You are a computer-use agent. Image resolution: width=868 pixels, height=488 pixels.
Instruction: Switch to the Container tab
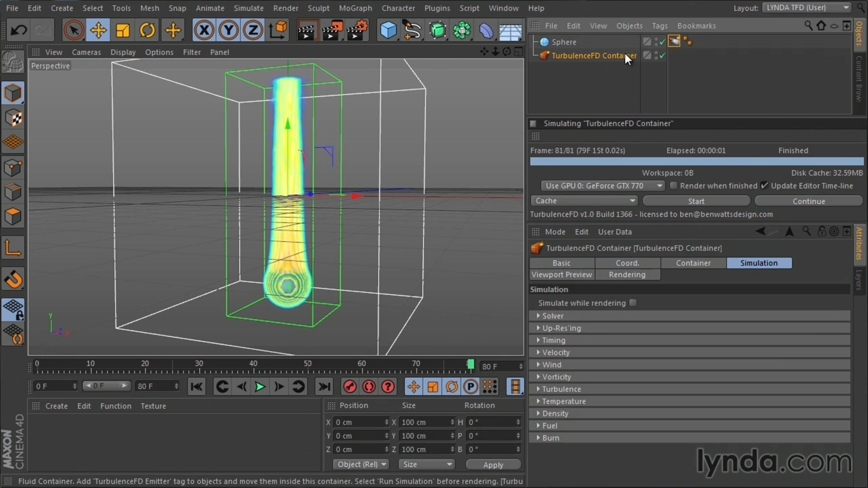click(693, 263)
